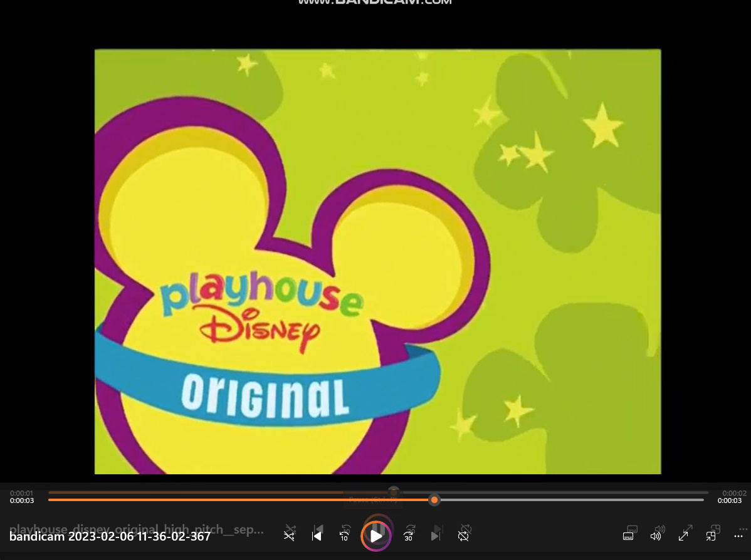Enter fullscreen mode
The image size is (751, 560).
click(x=684, y=536)
